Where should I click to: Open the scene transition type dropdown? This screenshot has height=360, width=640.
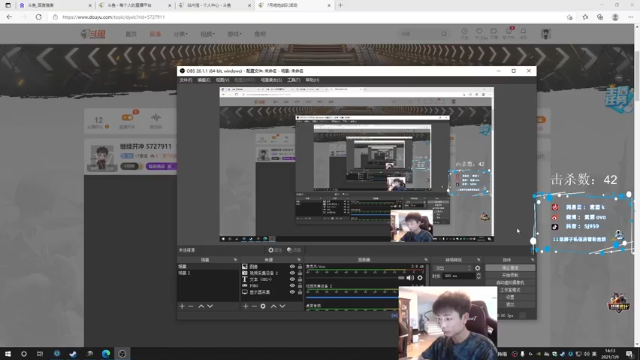coord(453,268)
